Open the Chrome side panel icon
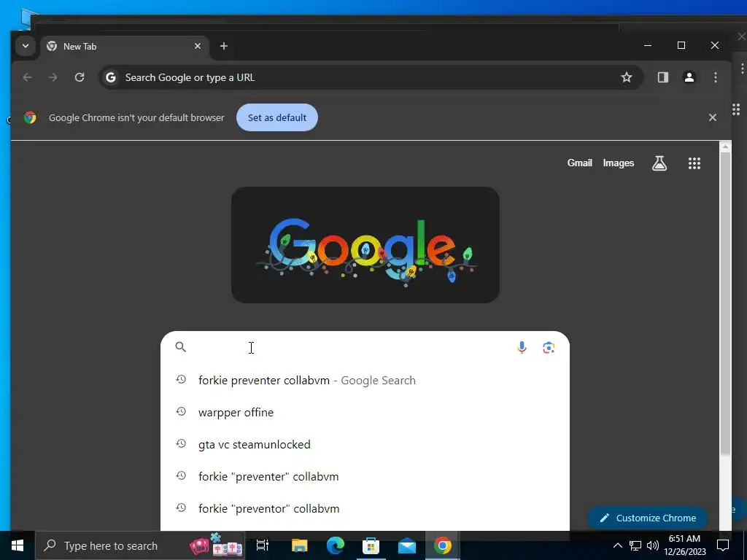The height and width of the screenshot is (560, 747). click(662, 77)
